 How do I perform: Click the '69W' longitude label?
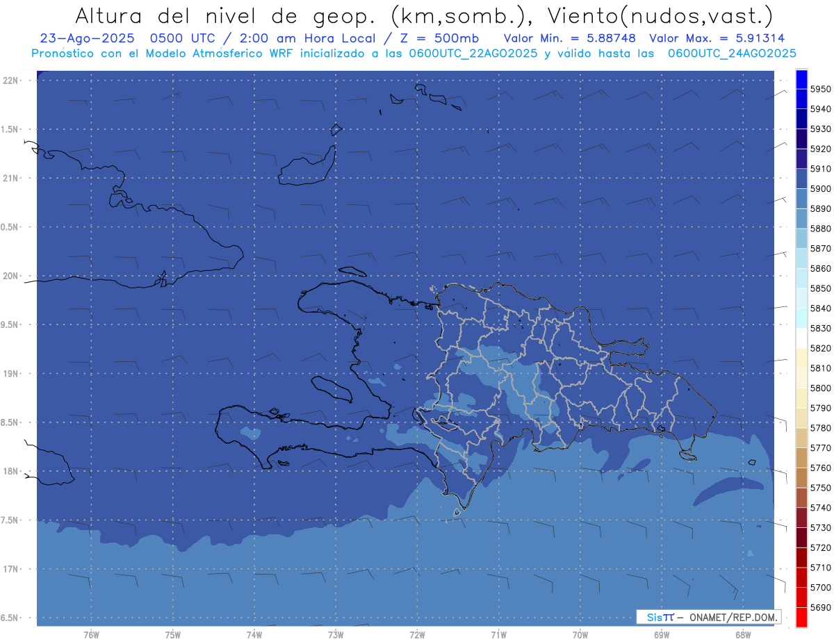tap(662, 635)
